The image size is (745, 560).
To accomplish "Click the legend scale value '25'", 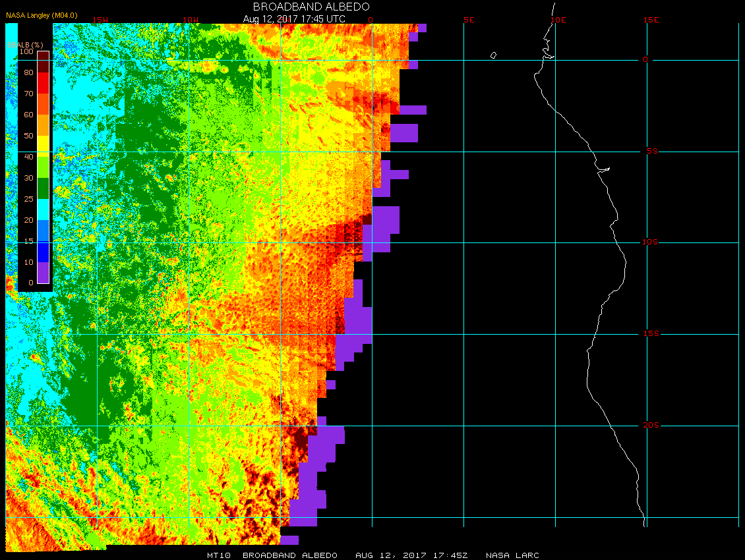I will click(29, 199).
